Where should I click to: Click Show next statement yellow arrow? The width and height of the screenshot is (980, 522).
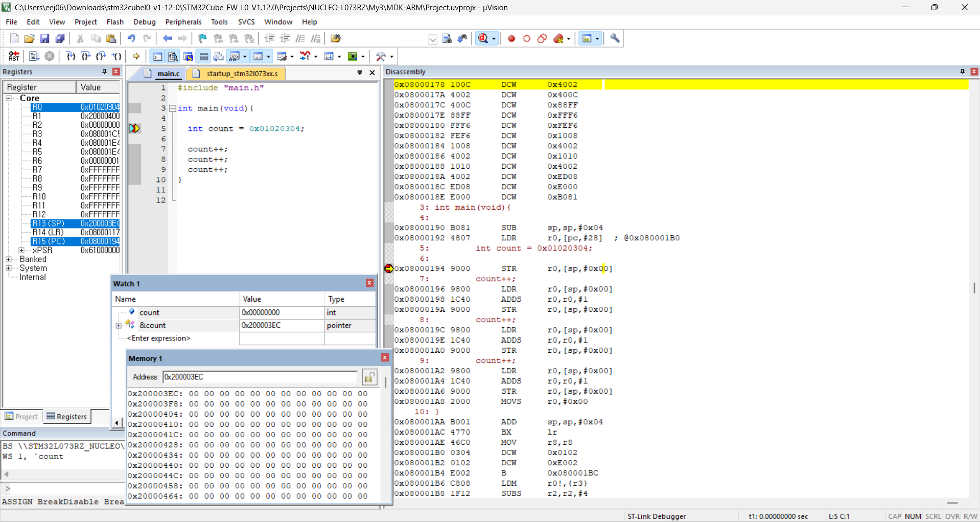tap(136, 56)
